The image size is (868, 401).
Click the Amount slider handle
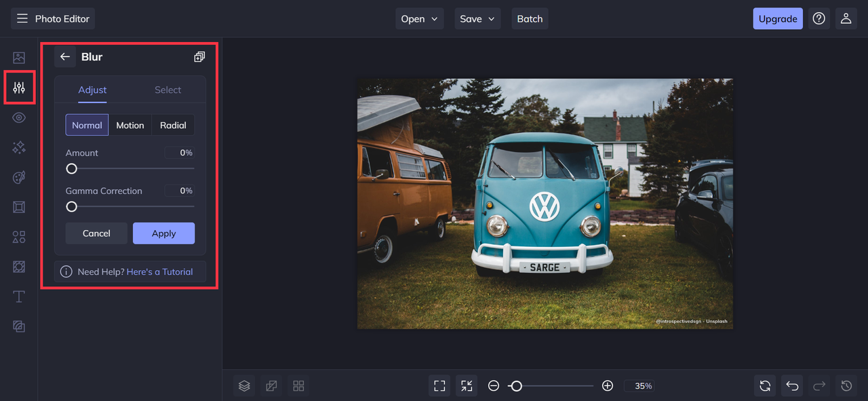71,168
